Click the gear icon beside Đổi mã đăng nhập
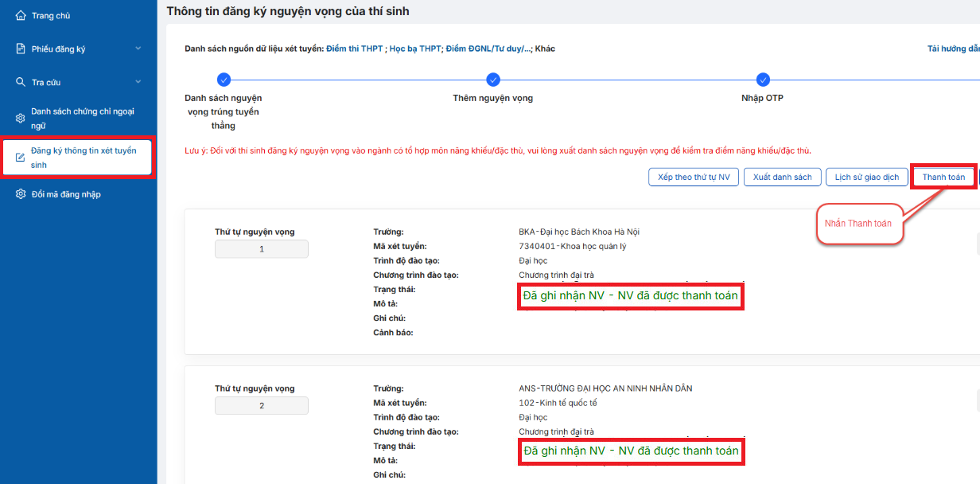Image resolution: width=980 pixels, height=484 pixels. click(21, 194)
